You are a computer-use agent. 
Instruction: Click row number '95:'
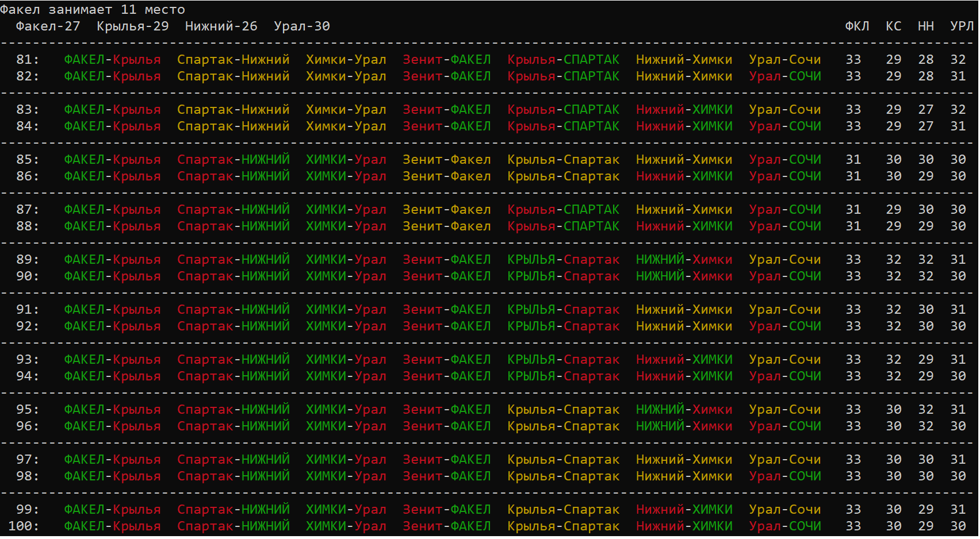(x=28, y=410)
